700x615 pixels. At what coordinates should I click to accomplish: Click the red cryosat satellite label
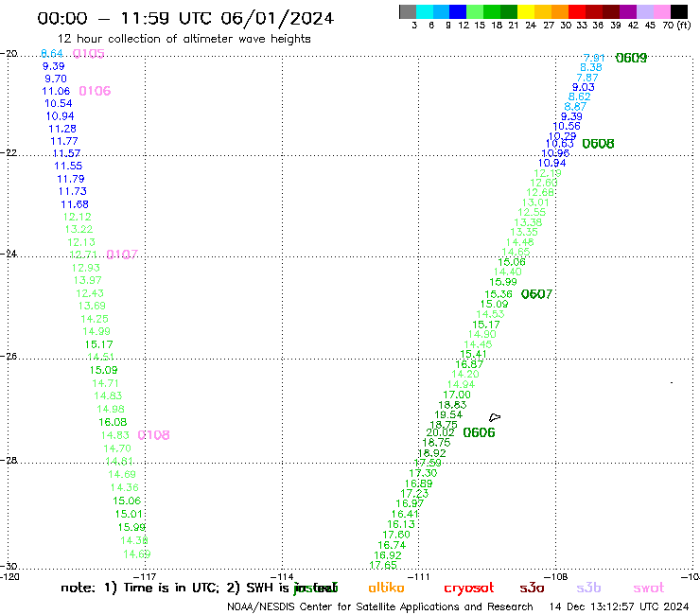tap(469, 589)
